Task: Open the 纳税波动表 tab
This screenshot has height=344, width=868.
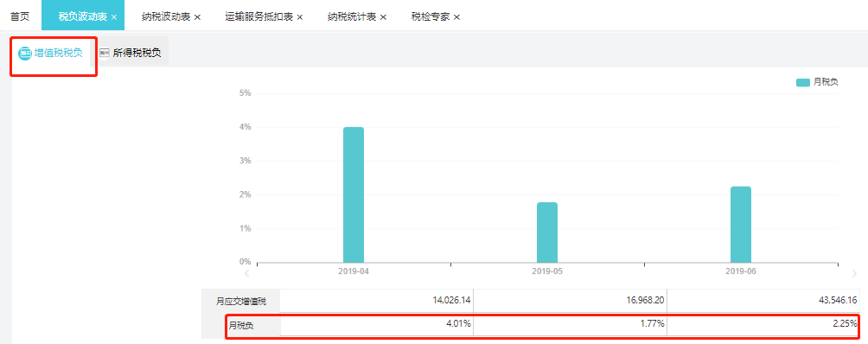Action: tap(166, 16)
